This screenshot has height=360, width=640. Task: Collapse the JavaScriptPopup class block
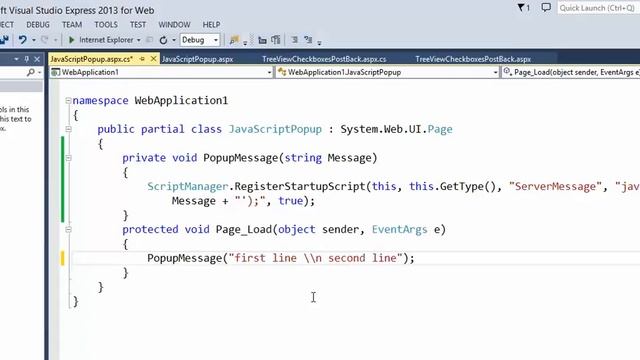pos(68,129)
